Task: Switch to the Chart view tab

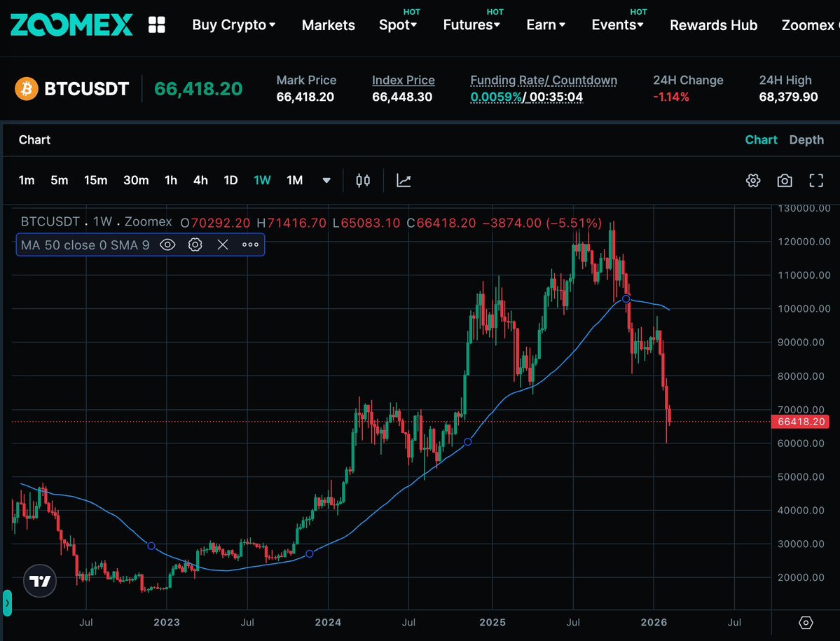Action: (761, 140)
